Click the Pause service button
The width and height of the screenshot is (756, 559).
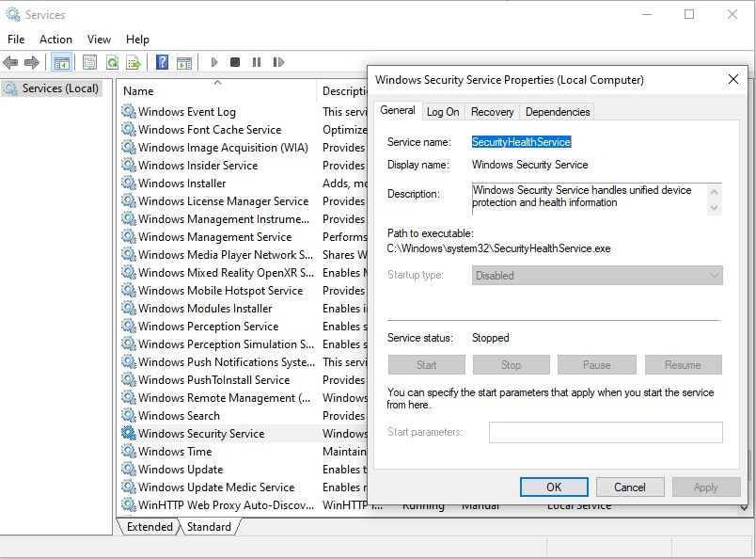(596, 364)
